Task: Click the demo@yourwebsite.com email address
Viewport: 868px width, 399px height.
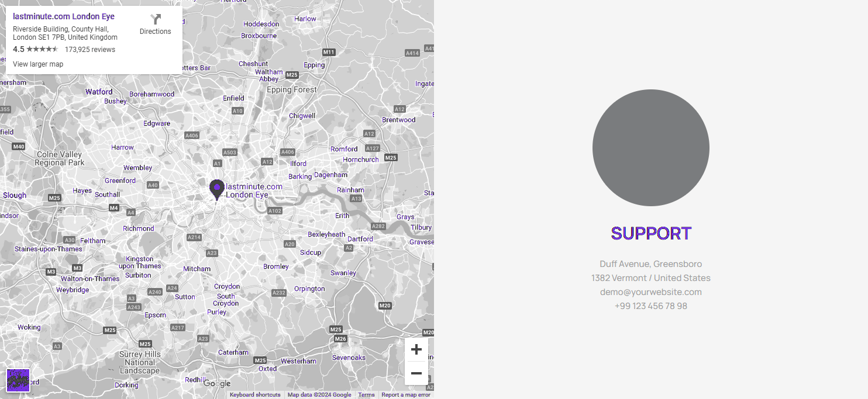Action: 650,292
